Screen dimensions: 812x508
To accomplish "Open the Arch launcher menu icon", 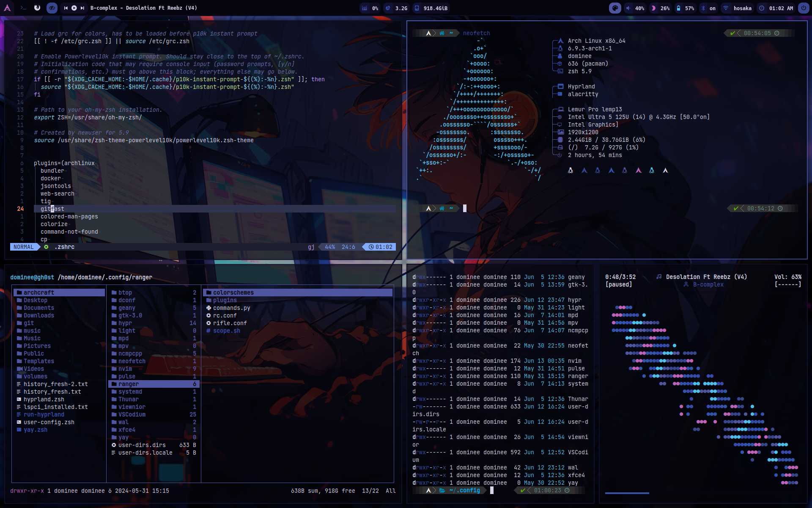I will click(7, 8).
